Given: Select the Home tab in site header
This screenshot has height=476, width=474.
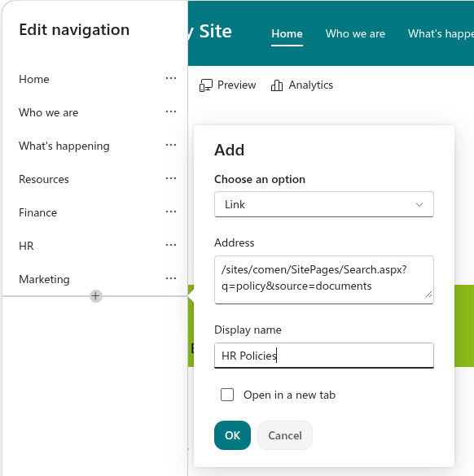Looking at the screenshot, I should 287,33.
